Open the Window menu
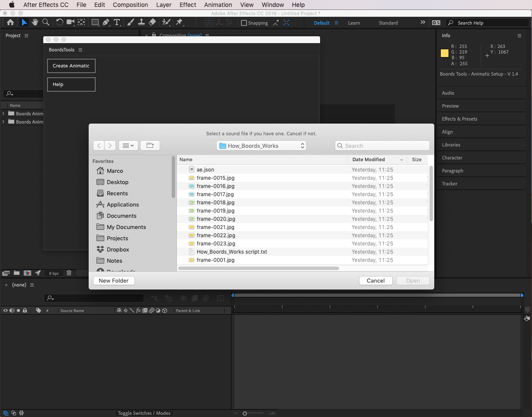 [273, 5]
